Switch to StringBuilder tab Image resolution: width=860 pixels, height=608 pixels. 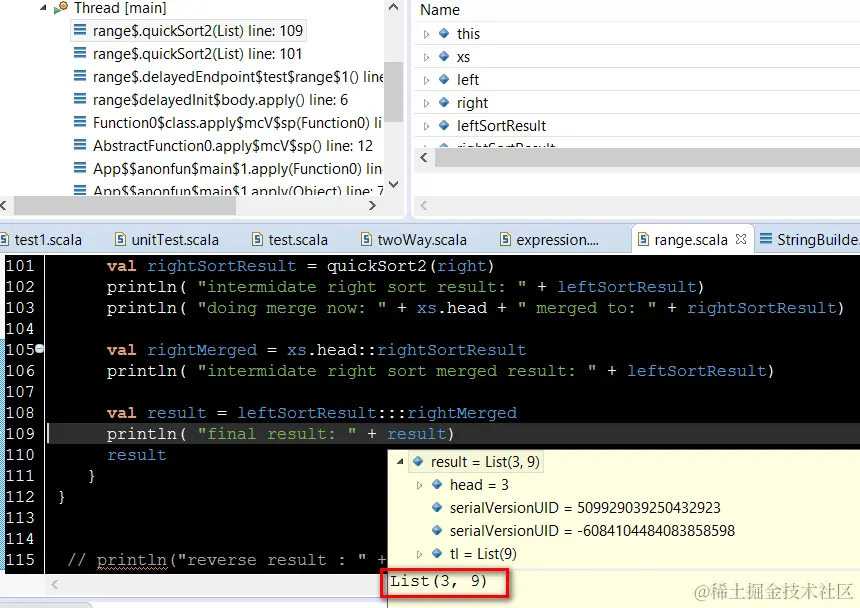pyautogui.click(x=810, y=240)
